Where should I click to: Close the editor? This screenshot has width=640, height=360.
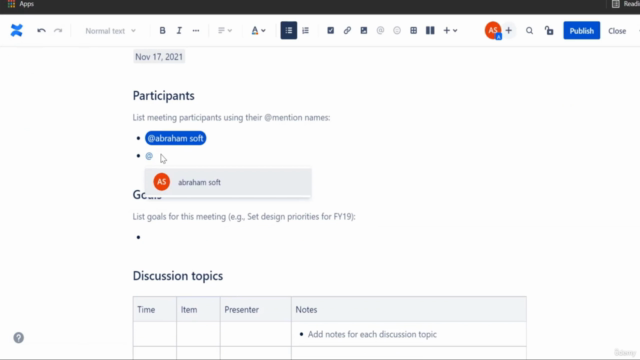click(617, 31)
